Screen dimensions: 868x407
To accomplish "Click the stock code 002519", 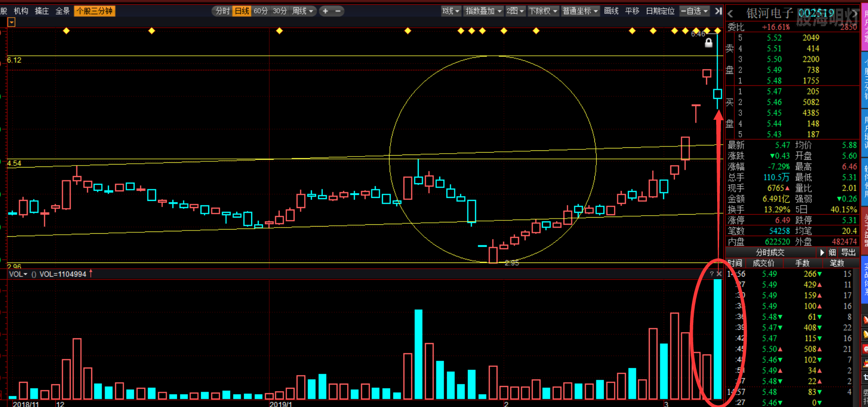I will click(816, 13).
